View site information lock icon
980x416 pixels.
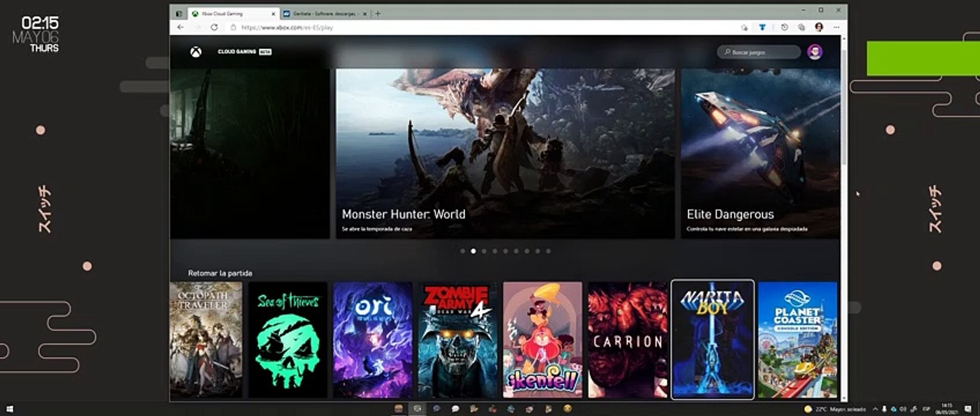pos(233,27)
